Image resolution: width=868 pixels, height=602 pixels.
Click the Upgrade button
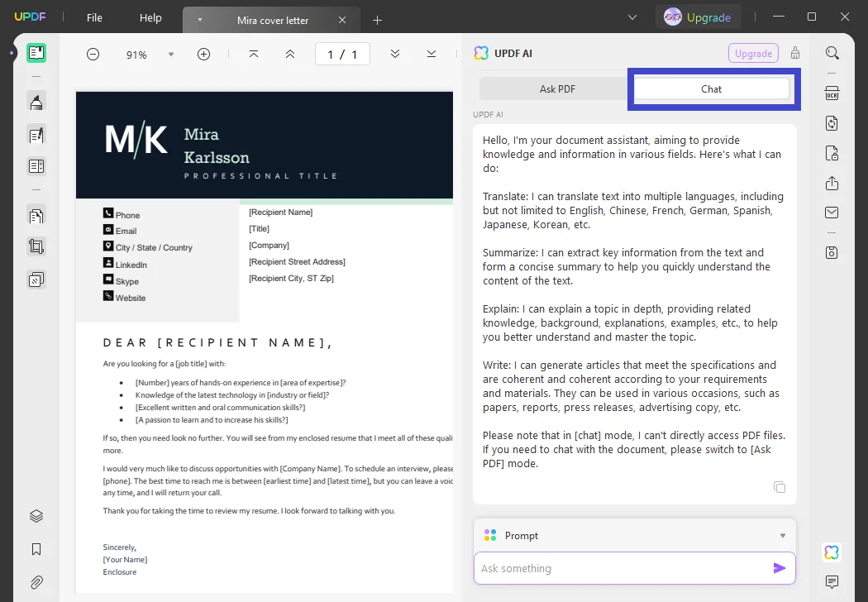[699, 16]
